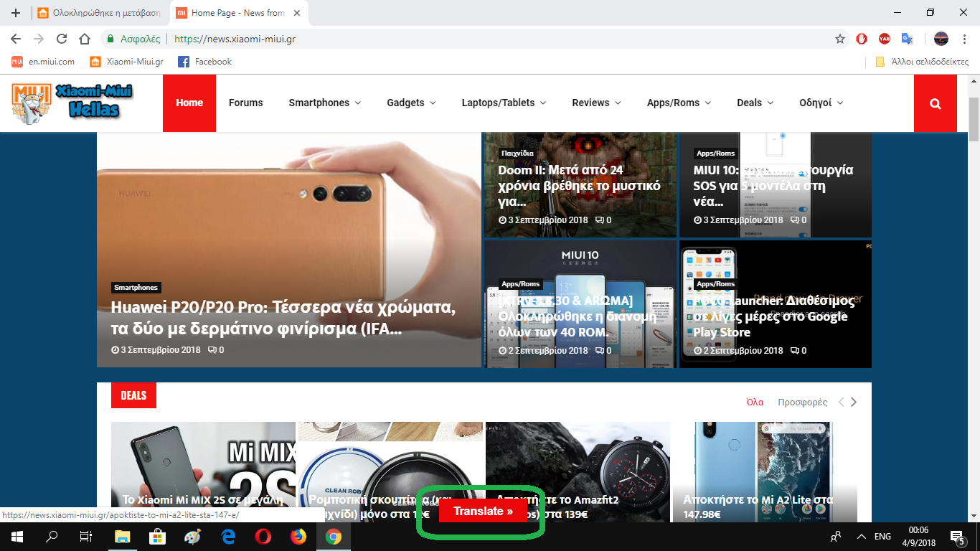The image size is (980, 551).
Task: Reload the page with the refresh icon
Action: click(62, 39)
